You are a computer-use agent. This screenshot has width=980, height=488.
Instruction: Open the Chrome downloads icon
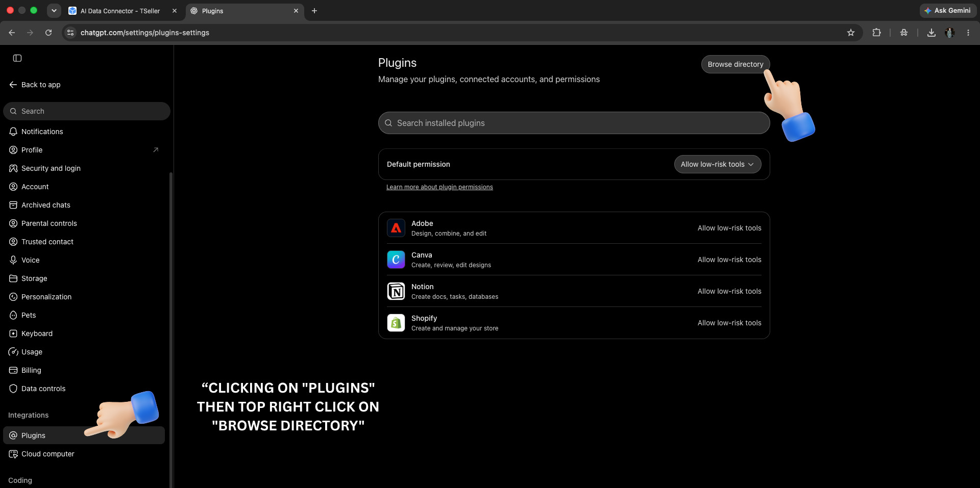tap(932, 33)
